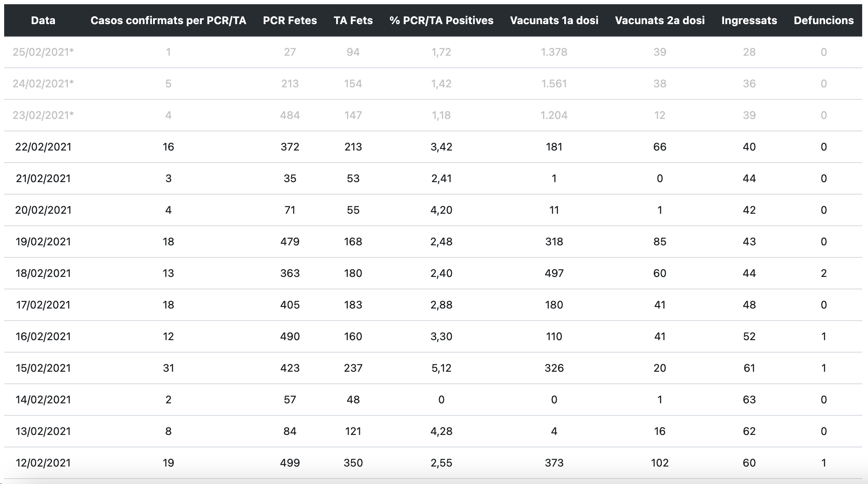The height and width of the screenshot is (484, 868).
Task: Click the 15/02/2021 date cell
Action: pos(43,368)
